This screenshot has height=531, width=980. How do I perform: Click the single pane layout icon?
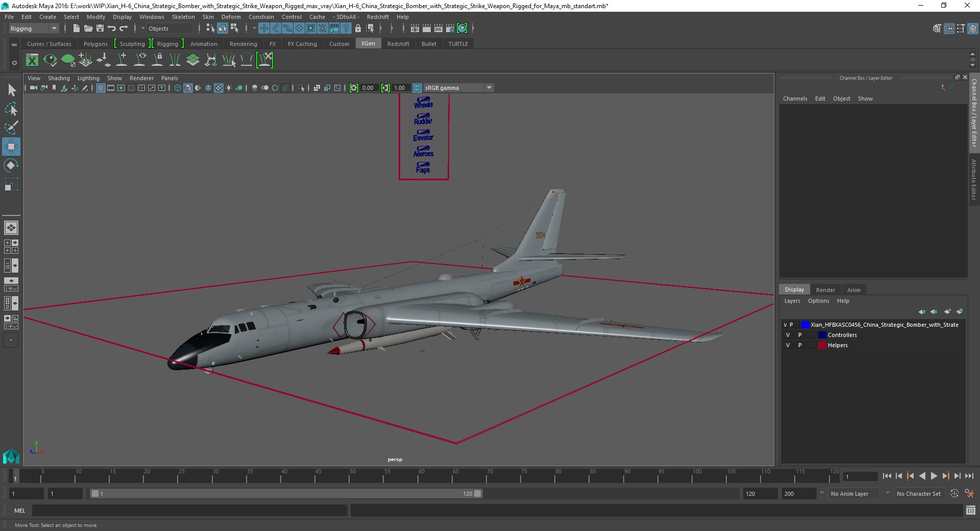pyautogui.click(x=11, y=228)
